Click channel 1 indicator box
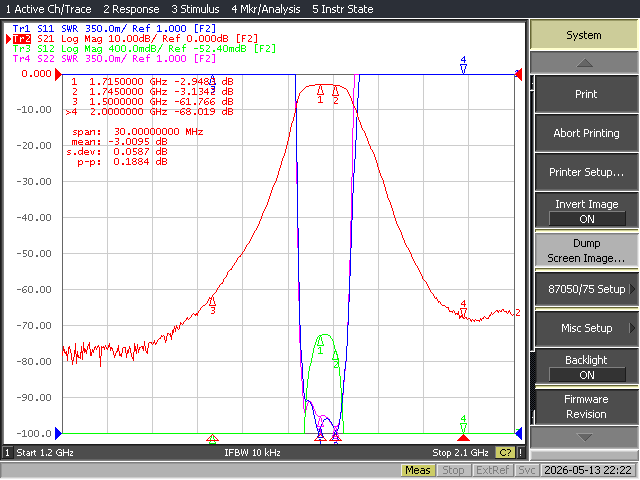Image resolution: width=640 pixels, height=480 pixels. coord(7,453)
